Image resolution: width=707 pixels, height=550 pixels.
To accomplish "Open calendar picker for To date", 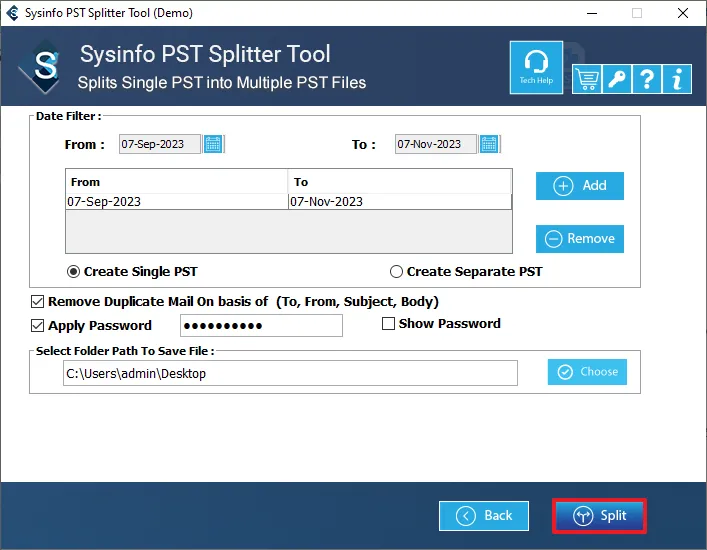I will (x=489, y=144).
